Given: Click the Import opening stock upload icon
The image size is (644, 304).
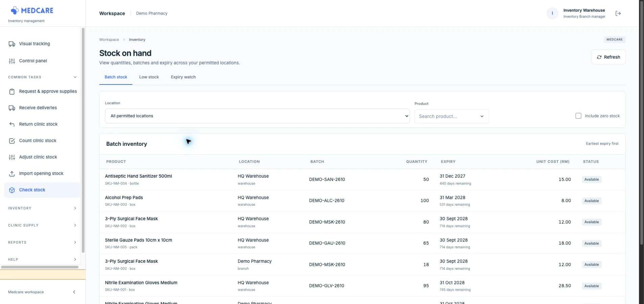Looking at the screenshot, I should [12, 174].
